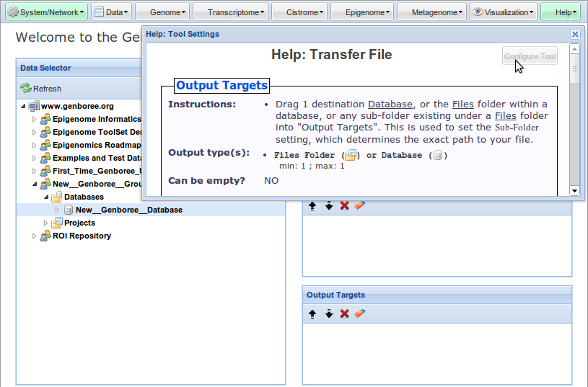Click the Configure Tool button
This screenshot has height=387, width=588.
tap(530, 56)
